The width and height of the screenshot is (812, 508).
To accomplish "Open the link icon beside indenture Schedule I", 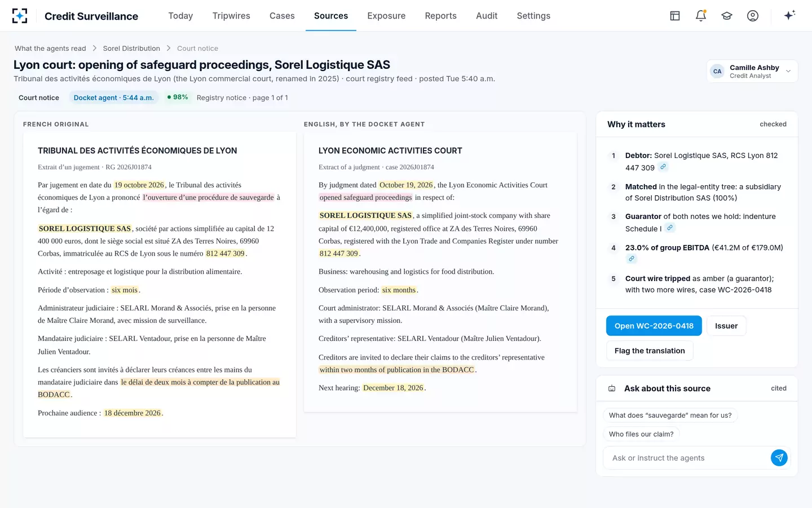I will coord(669,228).
